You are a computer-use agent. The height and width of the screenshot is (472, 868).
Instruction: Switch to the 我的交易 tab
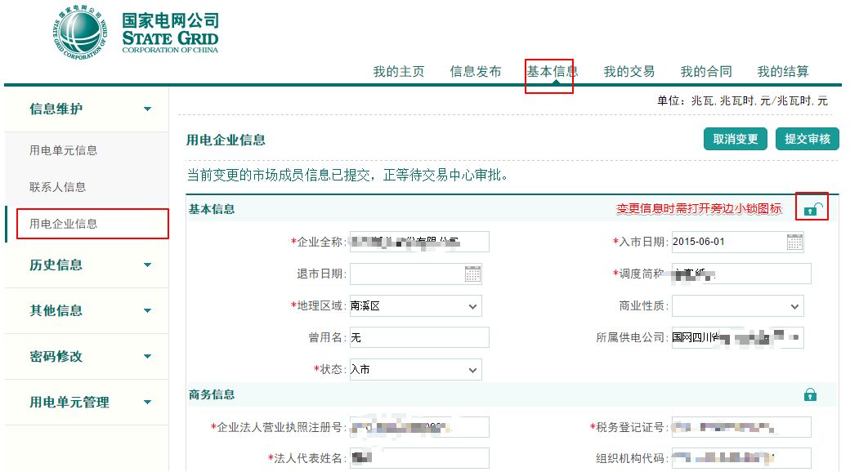[629, 72]
